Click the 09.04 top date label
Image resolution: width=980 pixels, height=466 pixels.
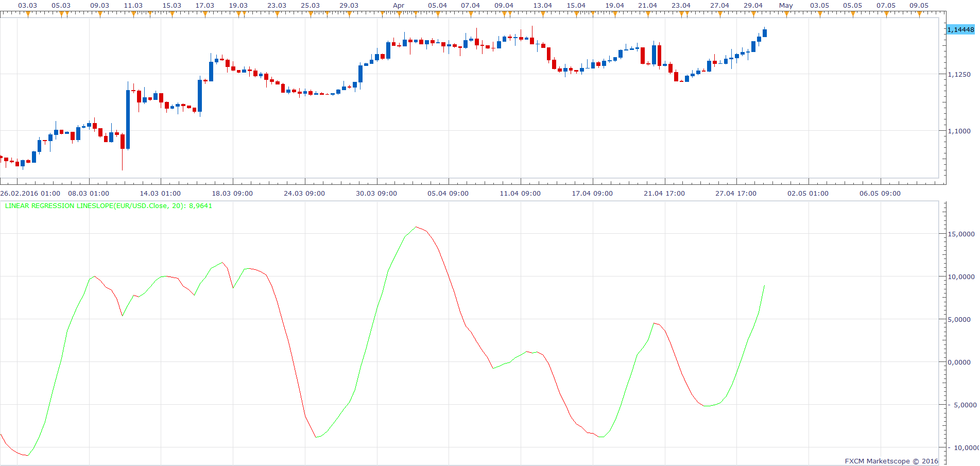click(504, 5)
